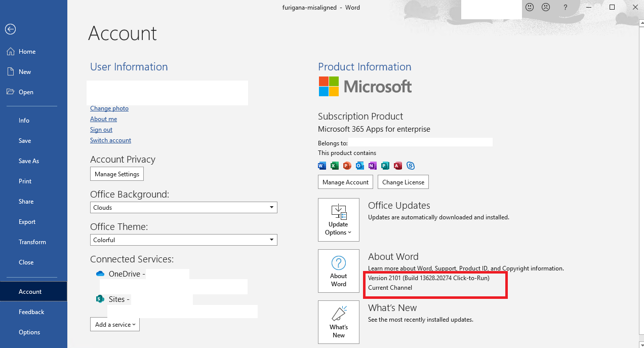This screenshot has height=348, width=644.
Task: Click the About me link
Action: (103, 119)
